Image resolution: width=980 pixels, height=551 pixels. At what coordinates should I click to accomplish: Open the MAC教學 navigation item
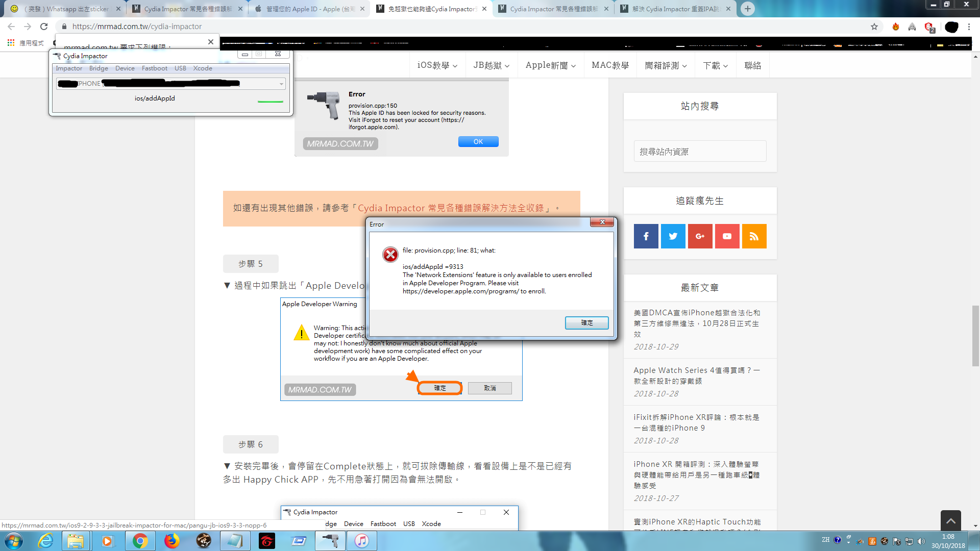coord(610,65)
